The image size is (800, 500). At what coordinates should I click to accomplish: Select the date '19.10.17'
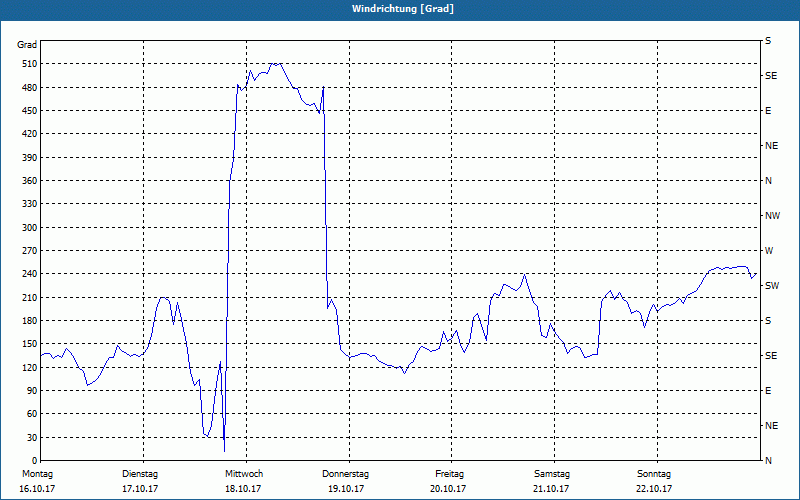tap(346, 489)
